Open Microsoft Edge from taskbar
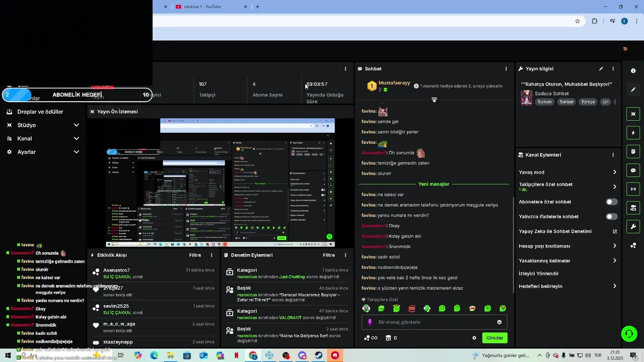The image size is (644, 362). coord(154,355)
